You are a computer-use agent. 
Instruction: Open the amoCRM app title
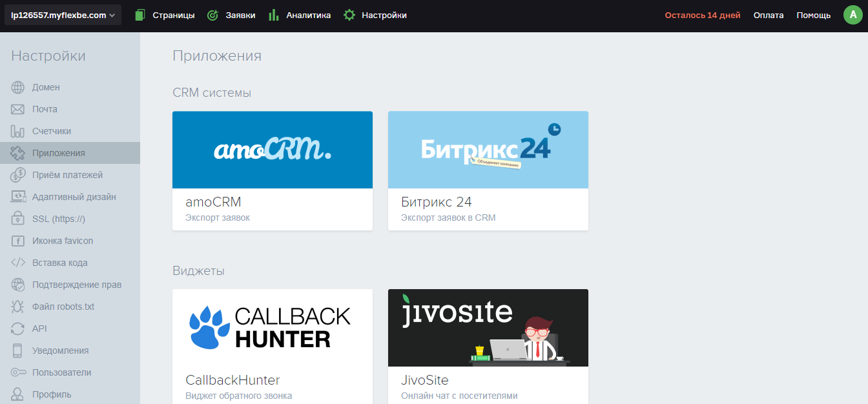213,202
